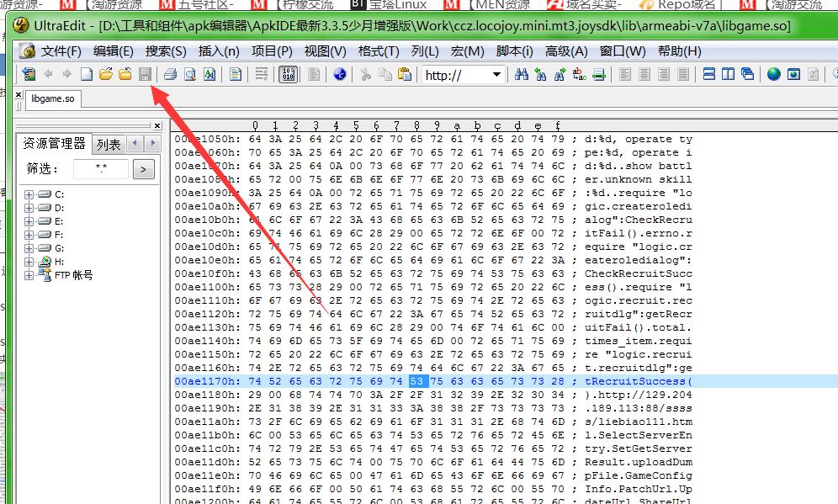Open Print Preview from the toolbar
The image size is (838, 504).
(x=190, y=75)
